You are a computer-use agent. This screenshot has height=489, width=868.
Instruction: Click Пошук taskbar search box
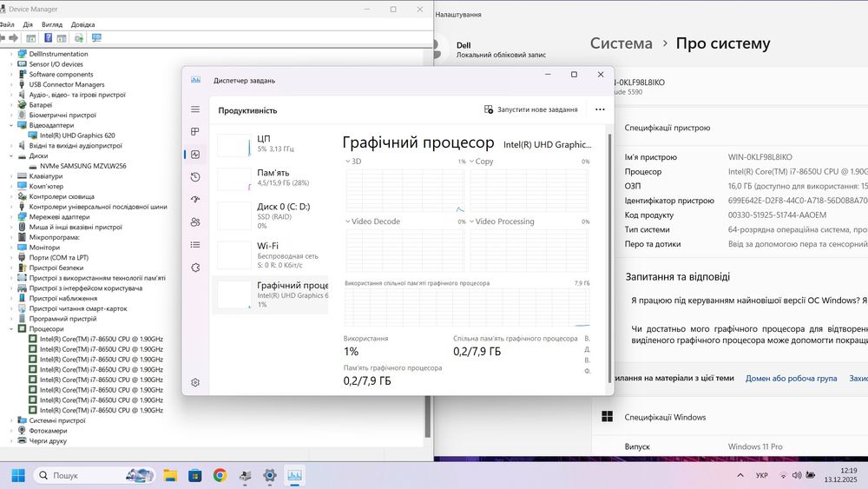tap(94, 475)
